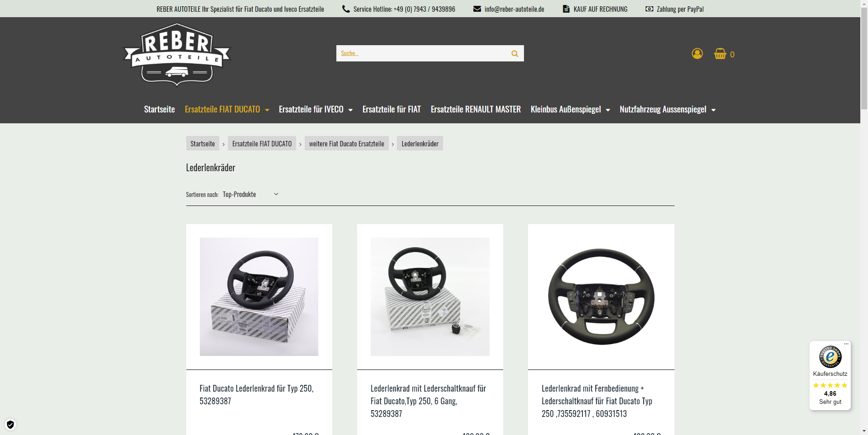This screenshot has width=868, height=435.
Task: Click the Zahlung per PayPal text
Action: pyautogui.click(x=680, y=9)
